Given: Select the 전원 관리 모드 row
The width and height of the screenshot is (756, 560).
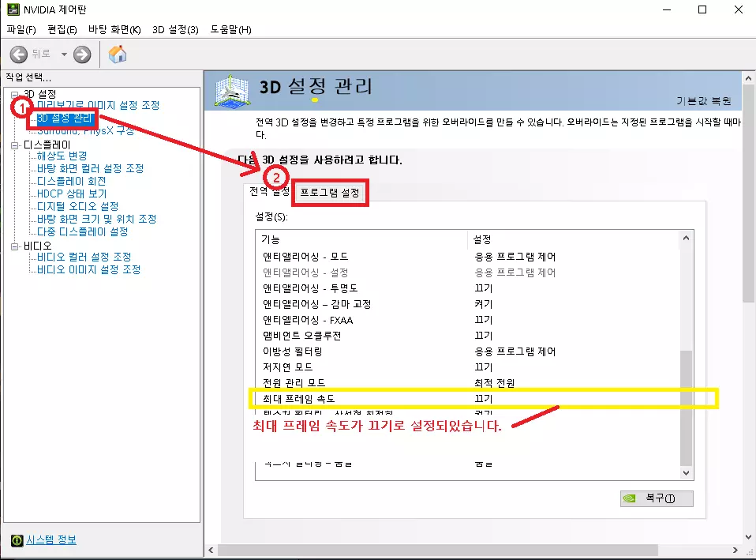Looking at the screenshot, I should coord(467,383).
